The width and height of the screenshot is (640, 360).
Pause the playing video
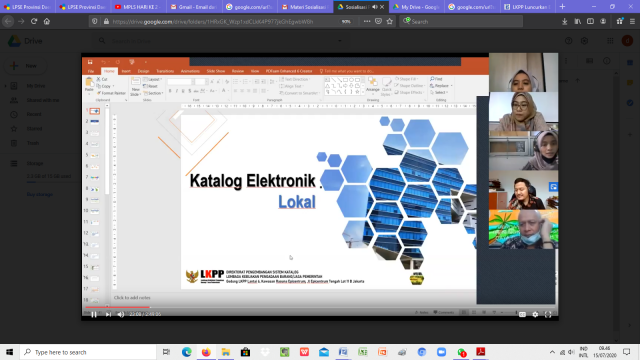click(x=94, y=314)
